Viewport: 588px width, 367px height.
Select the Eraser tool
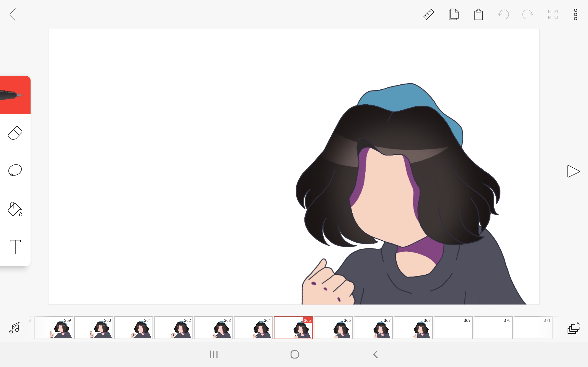point(15,133)
